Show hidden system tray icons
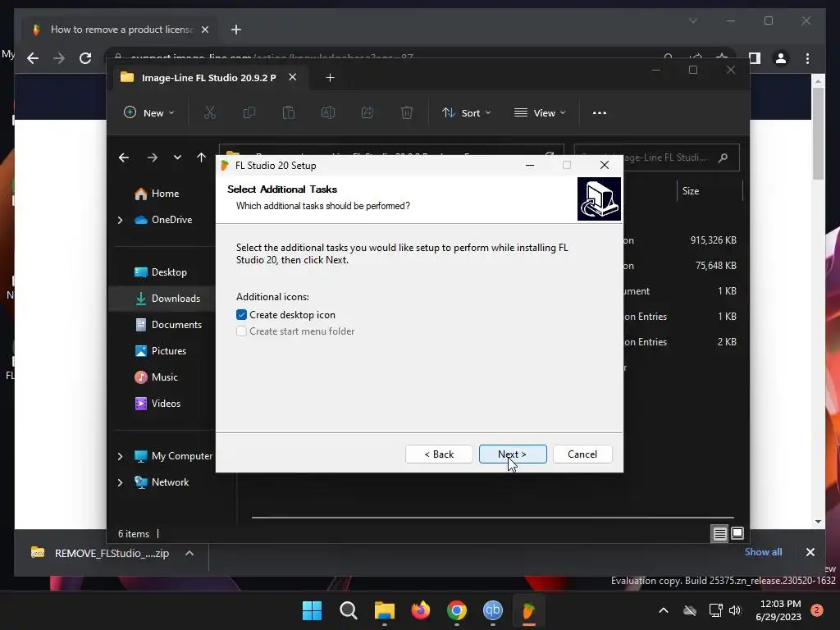Screen dimensions: 840x630 [663, 610]
